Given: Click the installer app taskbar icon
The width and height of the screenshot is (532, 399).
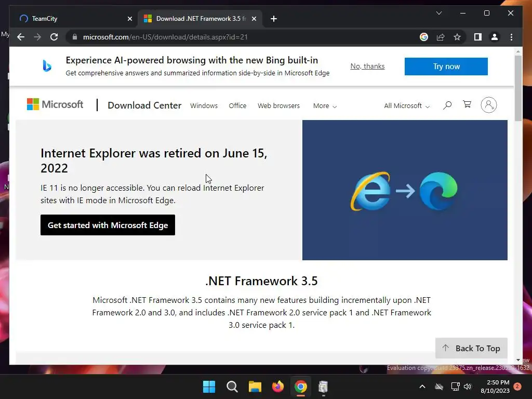Looking at the screenshot, I should 323,387.
